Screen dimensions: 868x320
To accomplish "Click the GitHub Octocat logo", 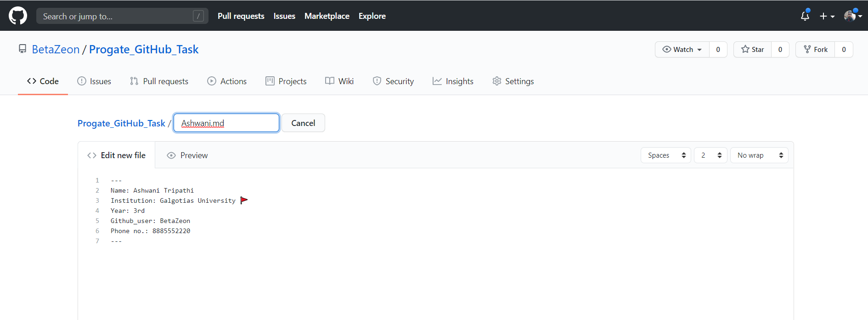I will tap(18, 16).
